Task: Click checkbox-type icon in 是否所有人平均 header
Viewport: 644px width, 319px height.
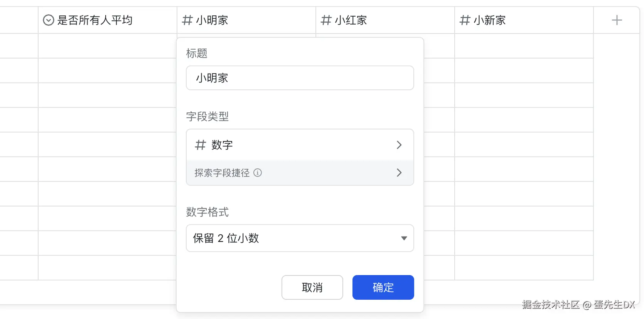Action: (49, 20)
